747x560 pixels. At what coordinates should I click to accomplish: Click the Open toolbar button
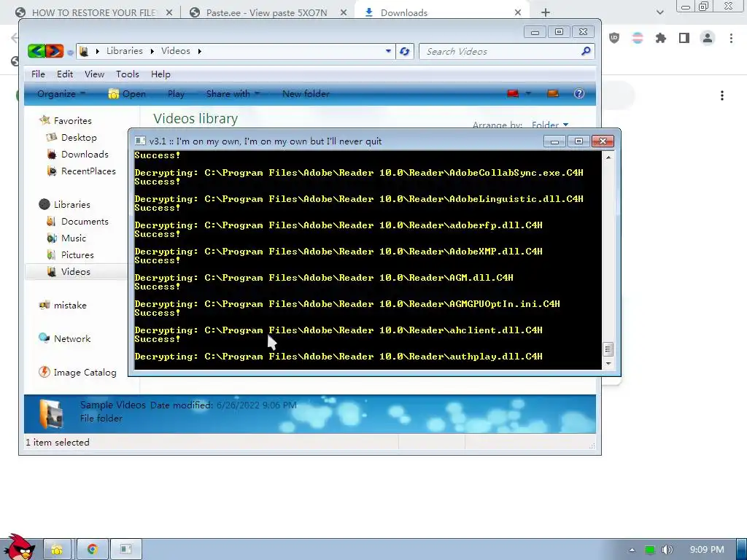pyautogui.click(x=127, y=94)
